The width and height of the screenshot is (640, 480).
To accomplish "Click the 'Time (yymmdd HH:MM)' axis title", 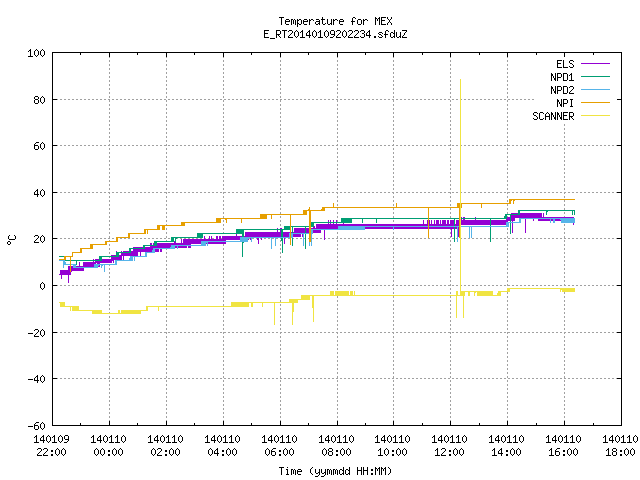I will pos(335,471).
